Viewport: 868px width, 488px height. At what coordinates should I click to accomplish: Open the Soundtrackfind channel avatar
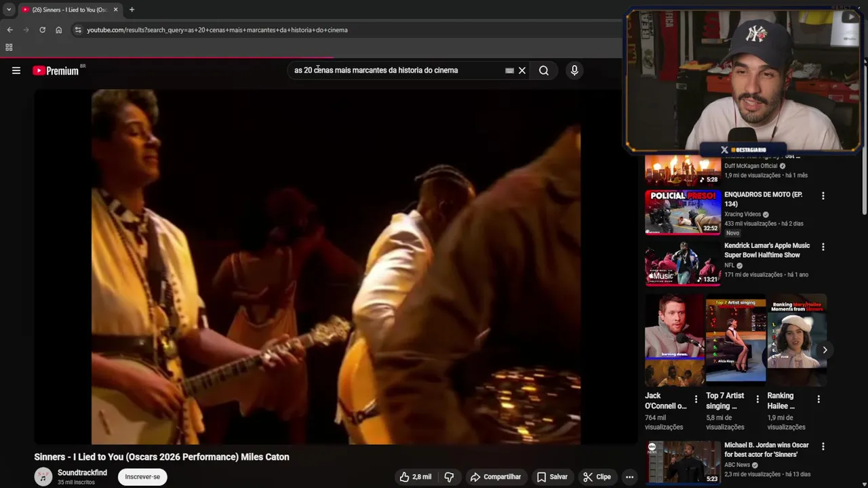pyautogui.click(x=43, y=477)
